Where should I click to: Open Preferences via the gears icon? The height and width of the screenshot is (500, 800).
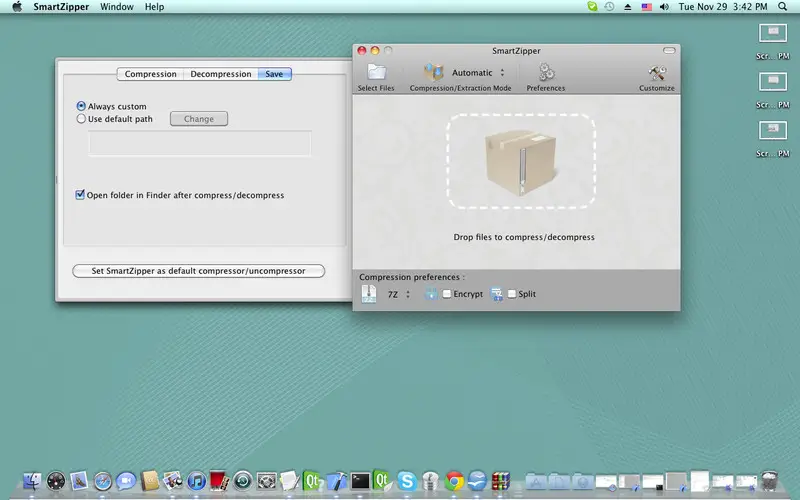[546, 72]
